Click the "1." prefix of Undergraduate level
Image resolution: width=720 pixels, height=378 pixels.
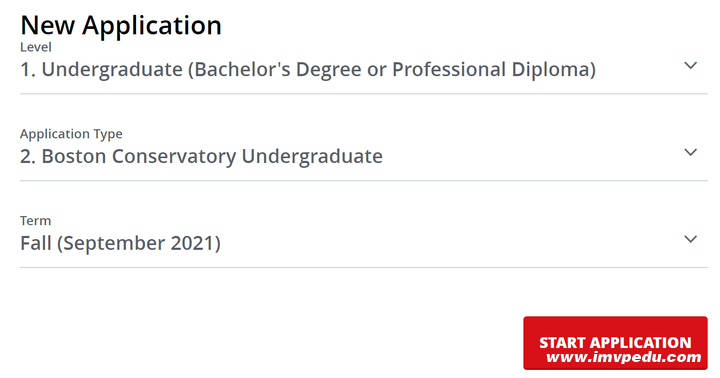tap(28, 70)
